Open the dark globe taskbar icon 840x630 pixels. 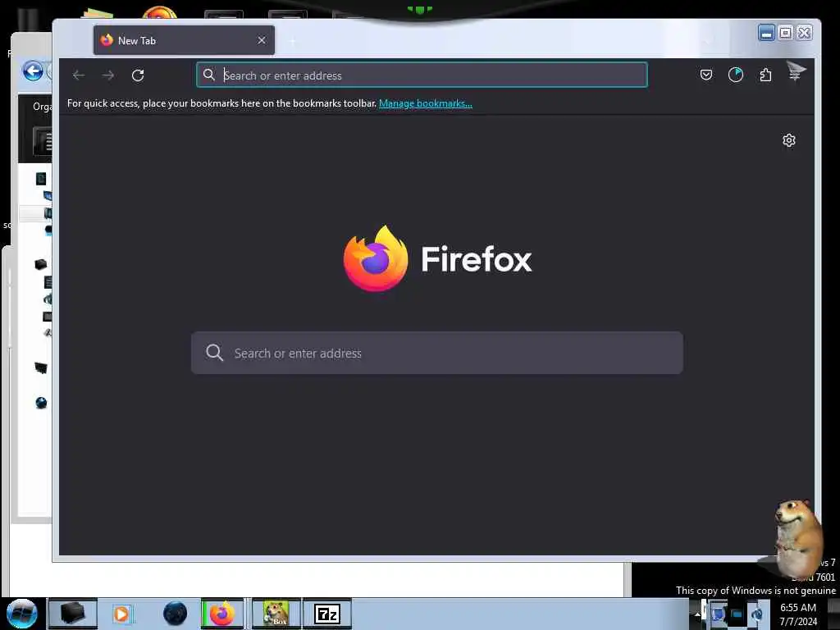tap(176, 614)
